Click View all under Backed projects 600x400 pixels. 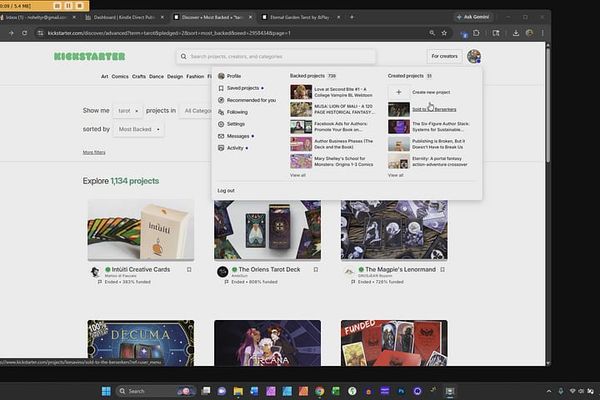298,175
